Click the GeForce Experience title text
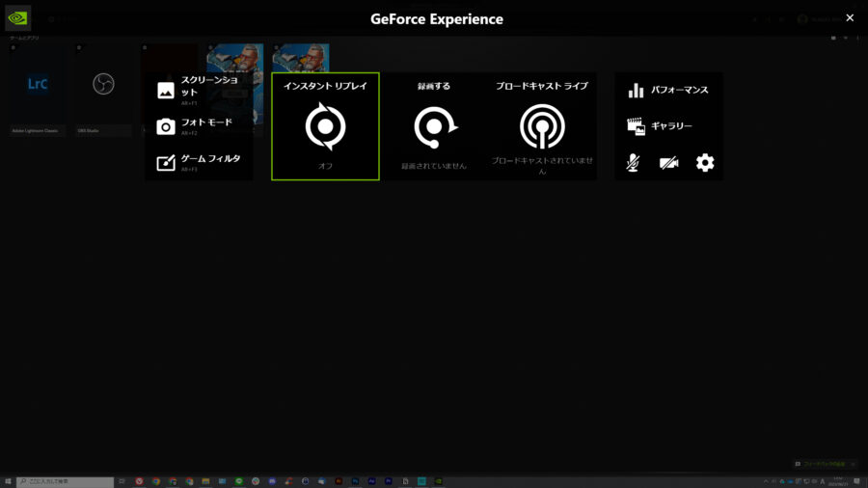Screen dimensions: 868x488 pyautogui.click(x=437, y=19)
